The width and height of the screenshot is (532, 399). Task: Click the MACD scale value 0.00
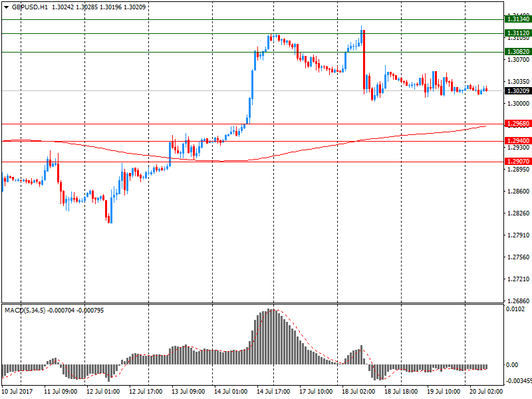coord(512,364)
